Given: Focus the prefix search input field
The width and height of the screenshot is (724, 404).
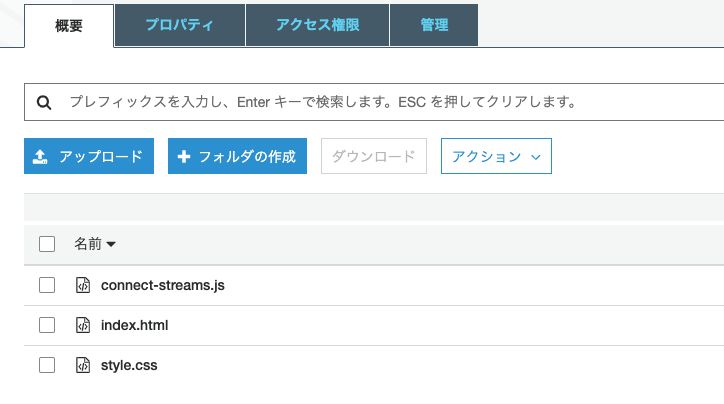Looking at the screenshot, I should point(380,102).
